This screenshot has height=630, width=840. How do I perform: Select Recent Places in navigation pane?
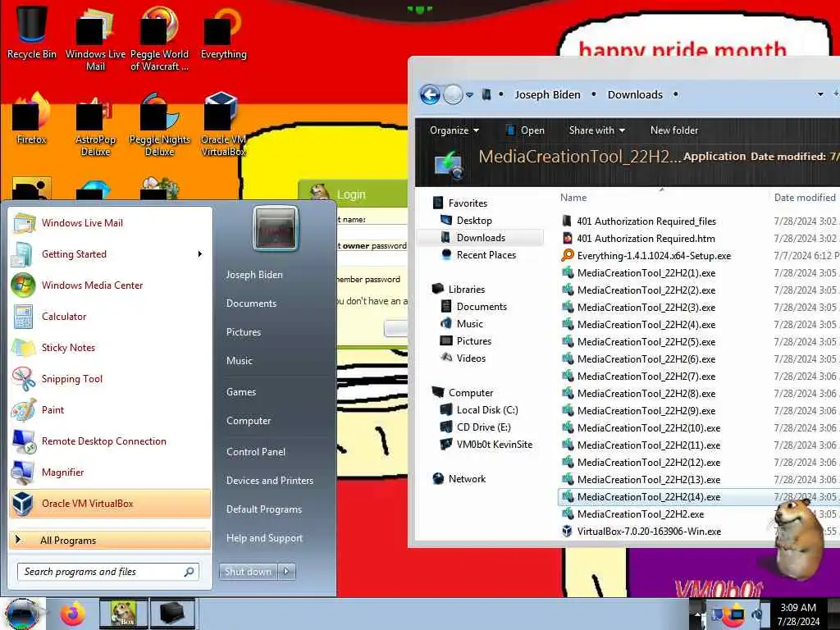(486, 255)
